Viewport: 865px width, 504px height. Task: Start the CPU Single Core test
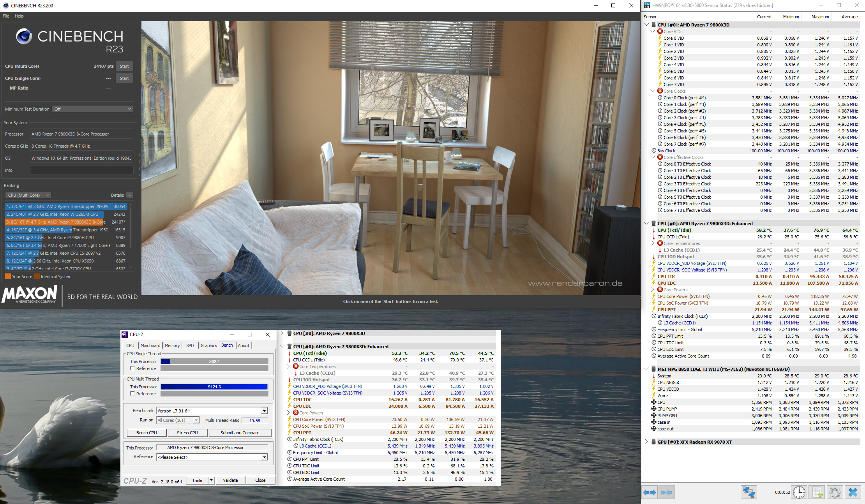click(124, 78)
